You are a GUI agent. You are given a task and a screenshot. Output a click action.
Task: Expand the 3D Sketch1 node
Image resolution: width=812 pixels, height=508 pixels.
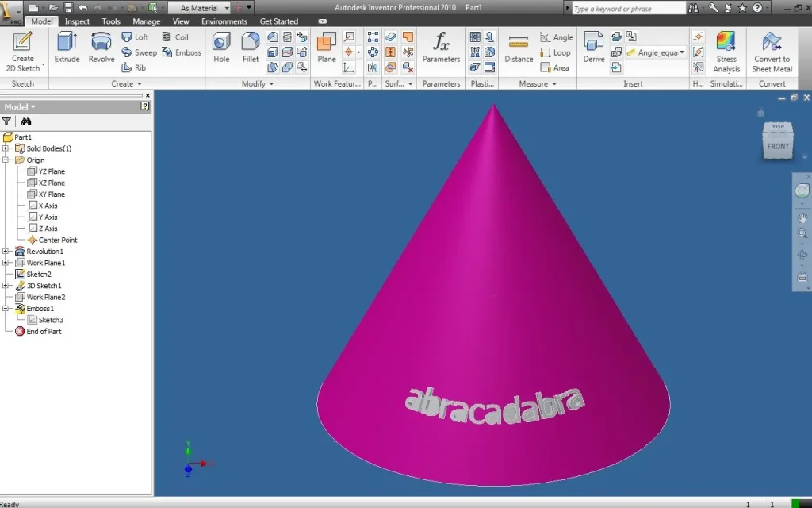6,286
